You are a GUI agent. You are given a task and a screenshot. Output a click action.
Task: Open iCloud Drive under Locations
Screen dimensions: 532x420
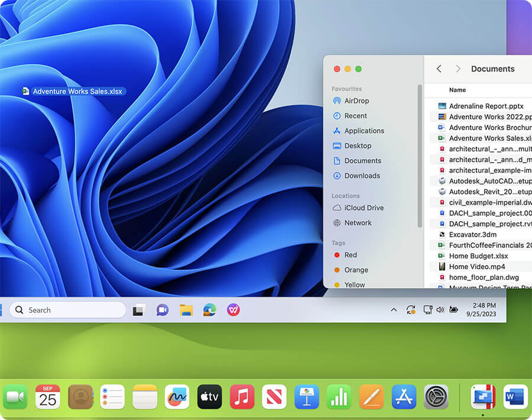click(x=364, y=208)
